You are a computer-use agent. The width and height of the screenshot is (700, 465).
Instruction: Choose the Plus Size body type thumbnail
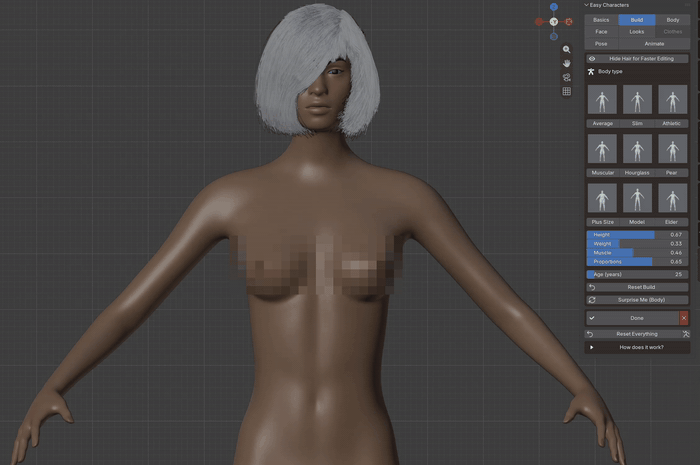click(602, 198)
